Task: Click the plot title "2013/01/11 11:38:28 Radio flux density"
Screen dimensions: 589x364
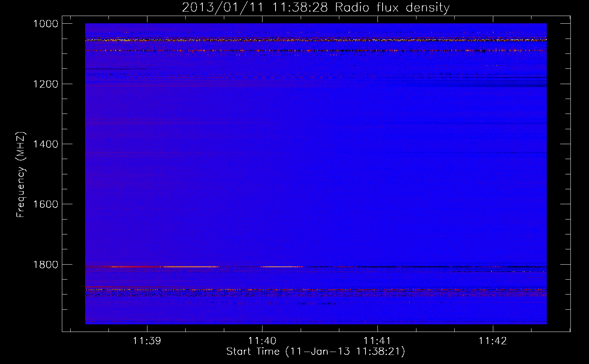Action: tap(316, 7)
